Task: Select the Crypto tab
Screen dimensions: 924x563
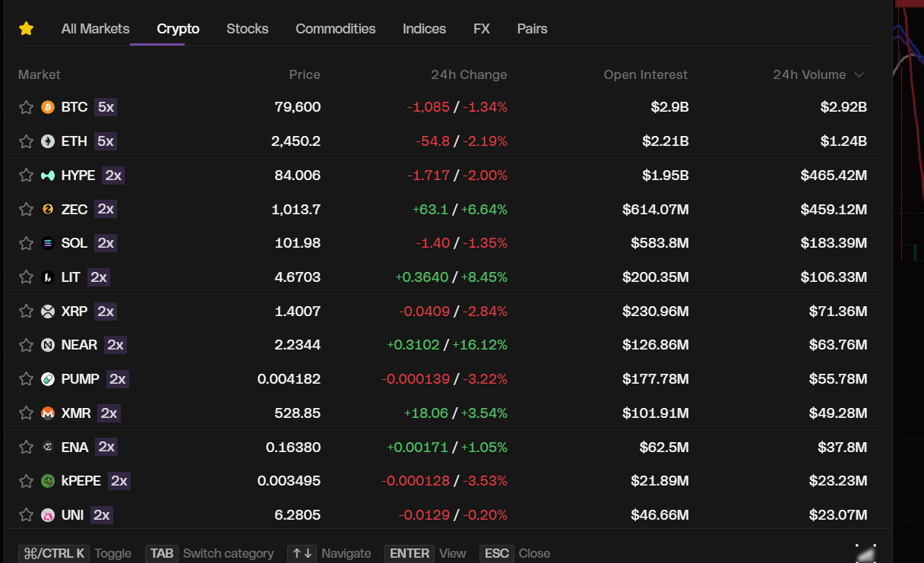Action: point(178,29)
